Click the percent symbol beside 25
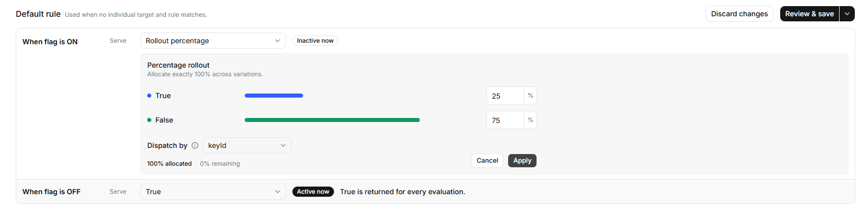 [530, 96]
